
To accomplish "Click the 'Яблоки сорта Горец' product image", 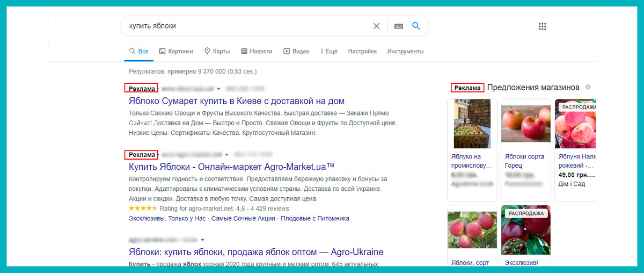I will (x=526, y=124).
